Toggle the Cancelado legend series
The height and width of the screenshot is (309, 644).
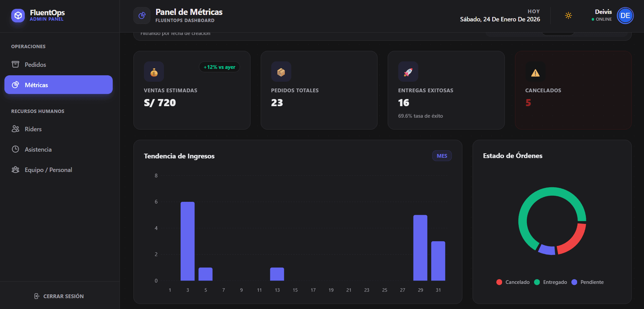(513, 282)
